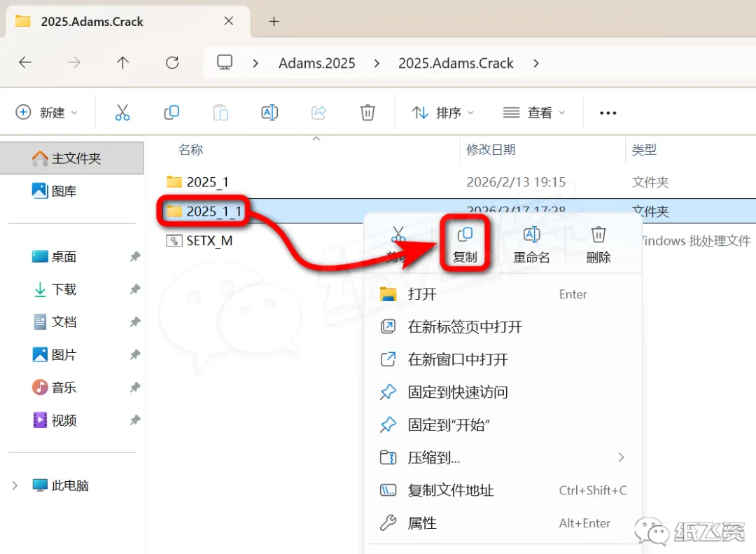
Task: Select 固定到"开始"
Action: click(x=503, y=424)
